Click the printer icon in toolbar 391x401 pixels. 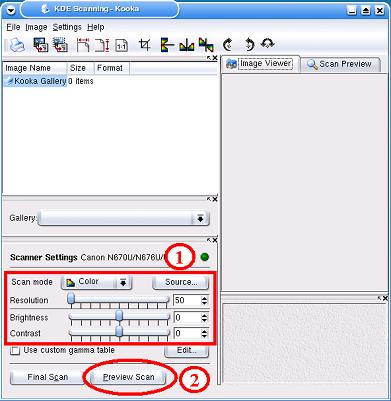point(17,45)
